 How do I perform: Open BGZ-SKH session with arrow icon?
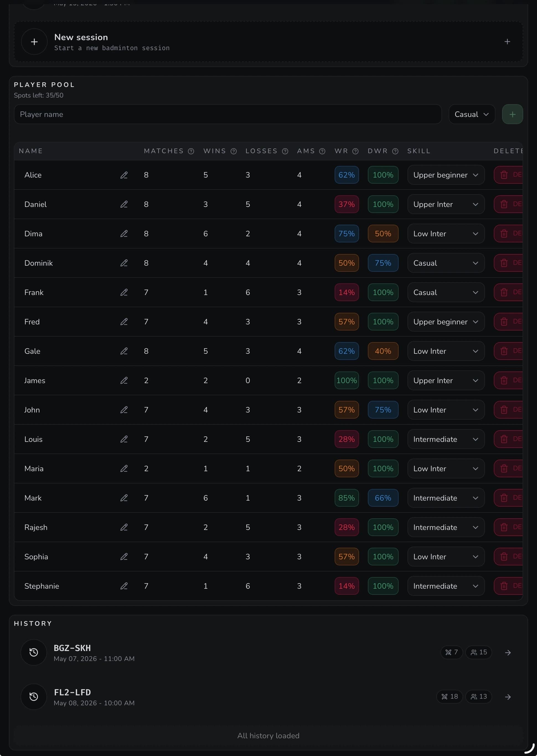[x=508, y=652]
